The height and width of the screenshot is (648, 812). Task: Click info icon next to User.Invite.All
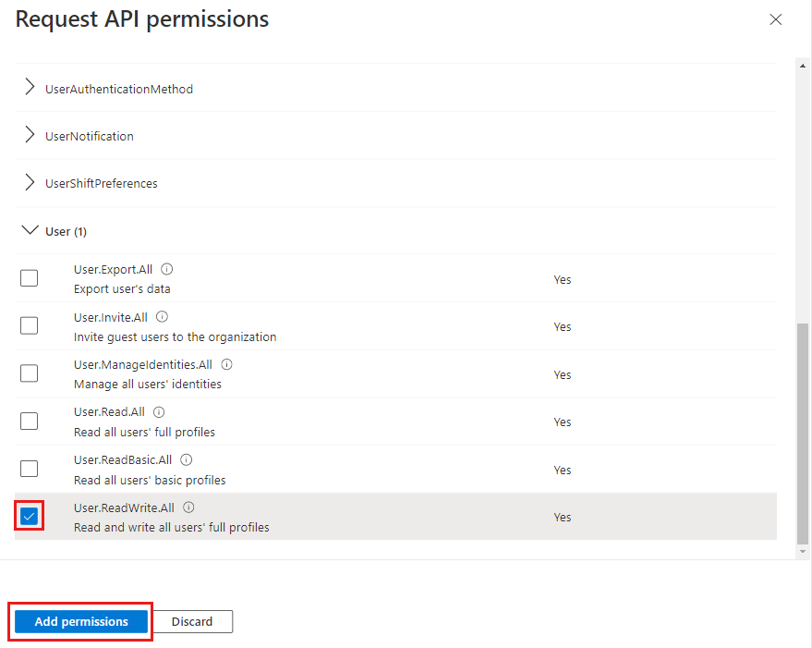coord(162,317)
